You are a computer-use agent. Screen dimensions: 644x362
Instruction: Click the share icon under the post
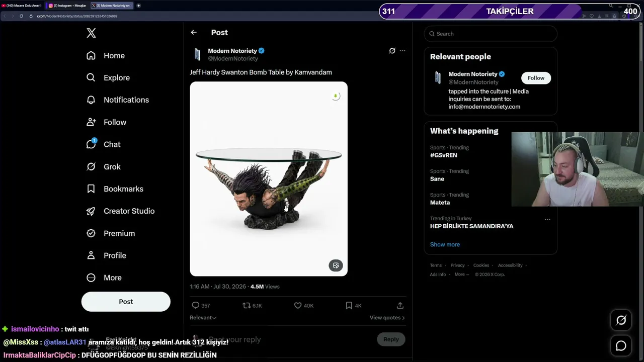(x=400, y=305)
